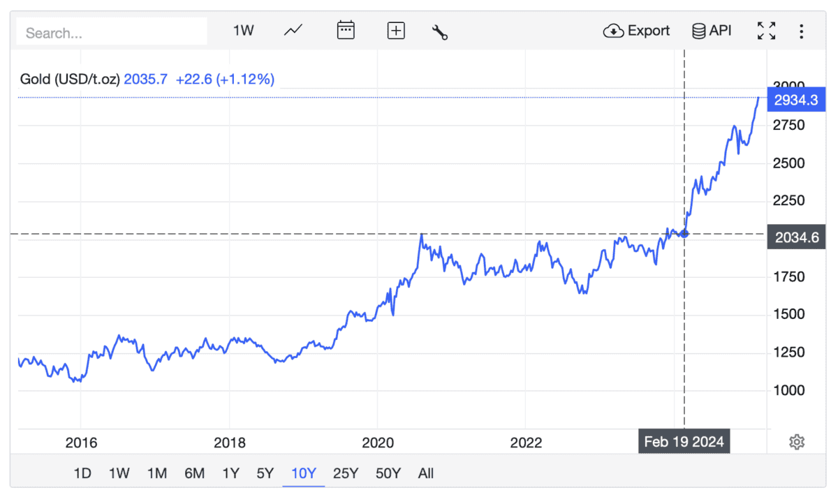
Task: Click the Search input field
Action: 112,33
